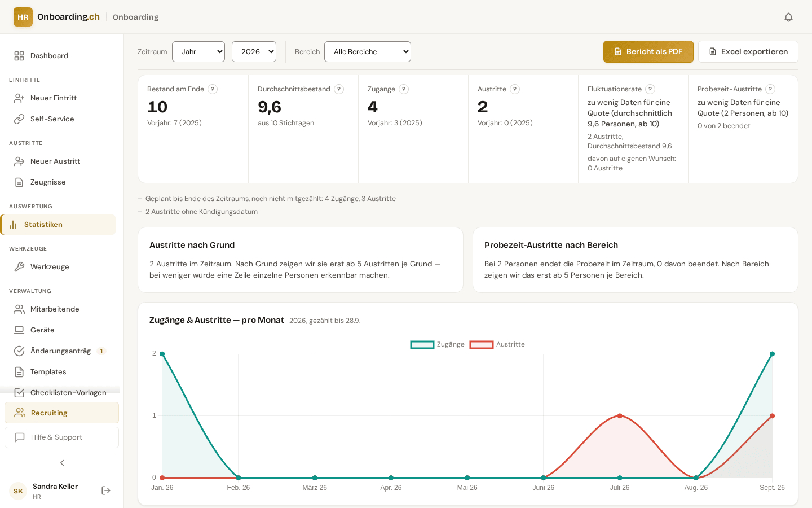
Task: Open Hilfe & Support
Action: 62,437
